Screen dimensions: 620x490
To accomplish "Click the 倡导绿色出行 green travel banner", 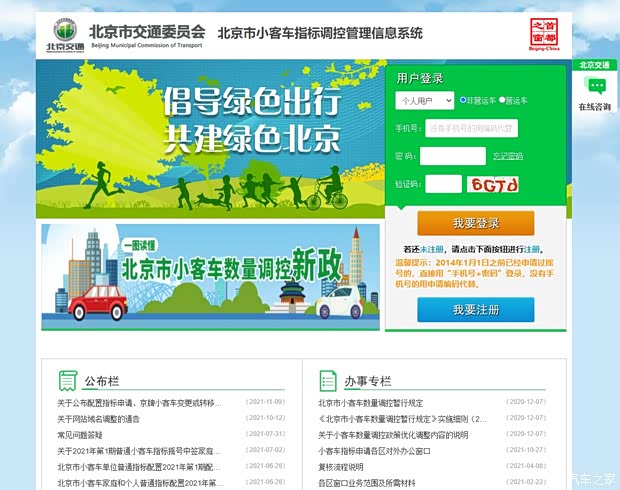I will 210,138.
